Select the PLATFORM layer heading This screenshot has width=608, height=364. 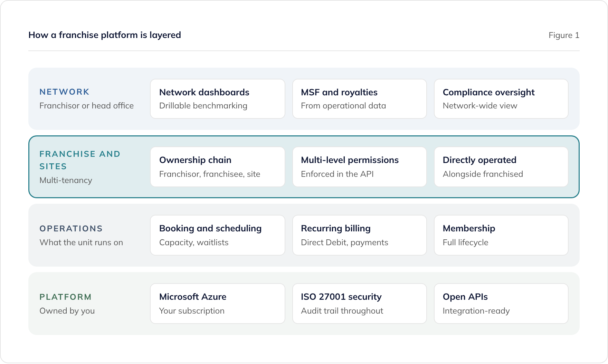[65, 297]
